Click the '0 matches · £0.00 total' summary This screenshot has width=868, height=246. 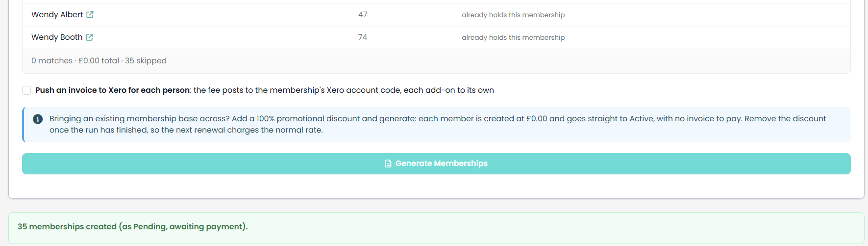pos(75,61)
